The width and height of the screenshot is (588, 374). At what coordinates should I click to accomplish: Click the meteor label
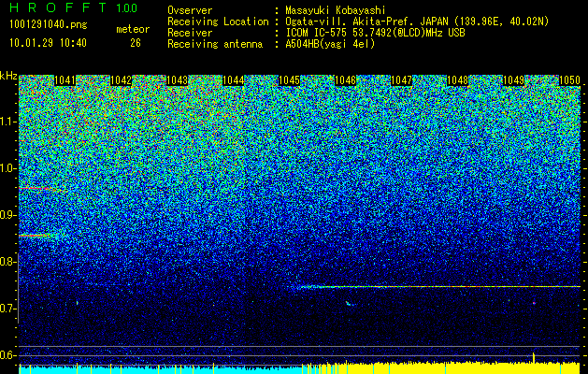point(133,29)
